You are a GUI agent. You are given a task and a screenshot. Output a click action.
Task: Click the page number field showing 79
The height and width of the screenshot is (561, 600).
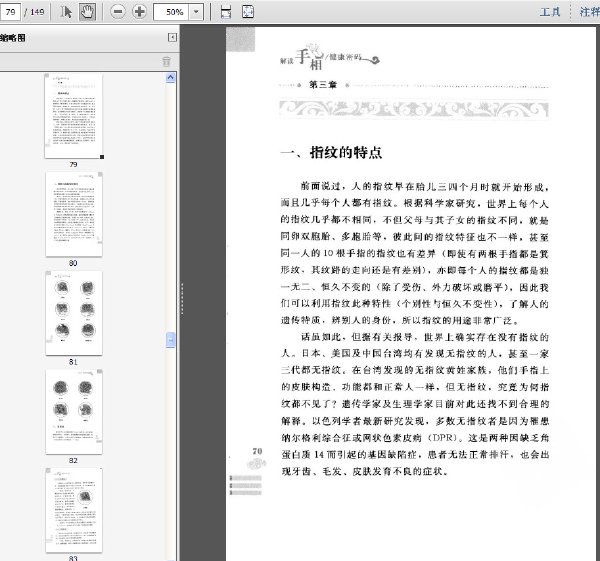point(14,12)
